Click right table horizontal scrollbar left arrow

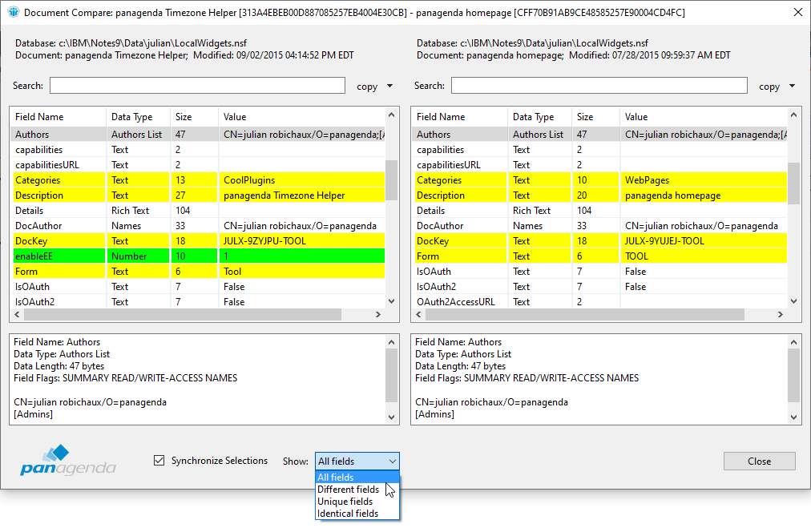419,314
